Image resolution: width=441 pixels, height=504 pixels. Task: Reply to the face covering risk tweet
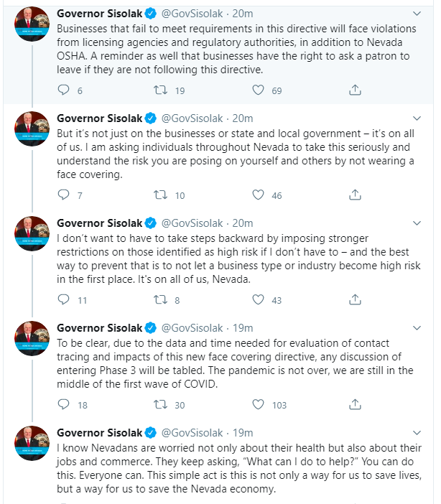click(63, 195)
